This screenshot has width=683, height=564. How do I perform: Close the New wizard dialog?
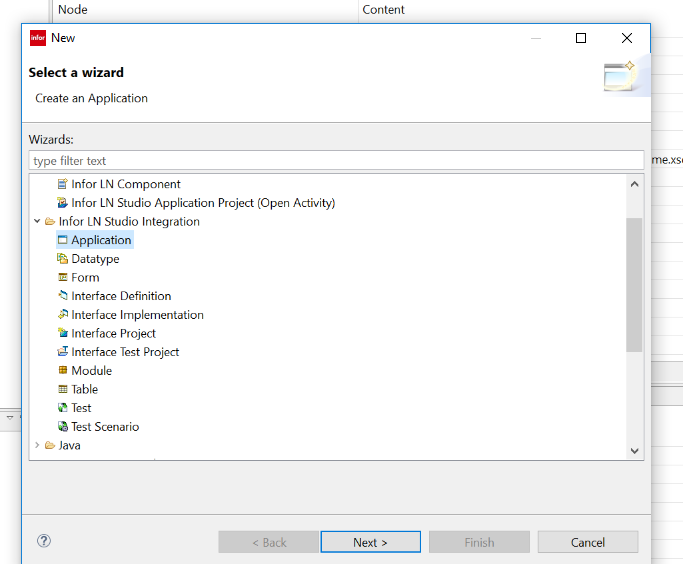[x=627, y=38]
